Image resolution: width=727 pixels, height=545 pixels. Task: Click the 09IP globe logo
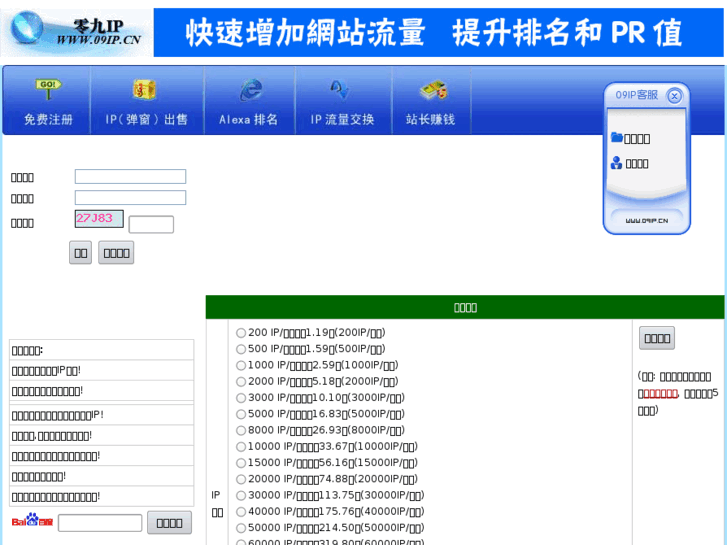tap(26, 28)
